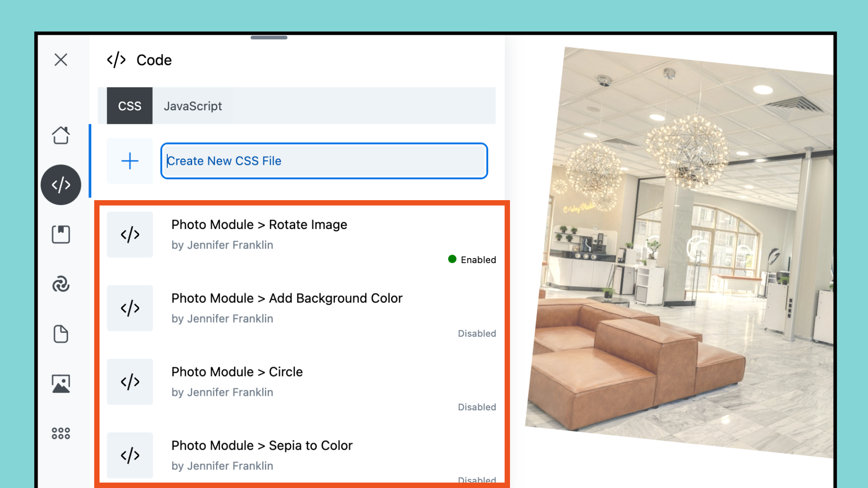Open the grid apps icon in the sidebar
The width and height of the screenshot is (868, 488).
pyautogui.click(x=61, y=433)
